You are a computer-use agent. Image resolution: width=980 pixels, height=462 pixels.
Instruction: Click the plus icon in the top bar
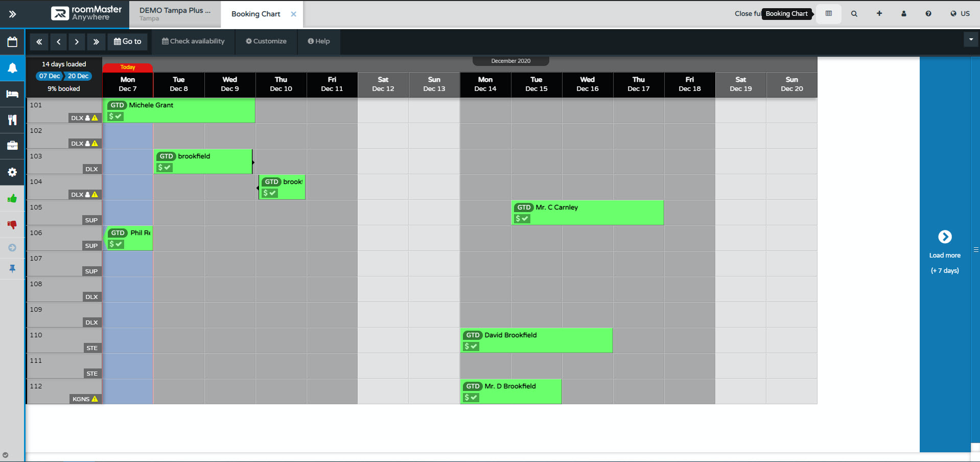pos(879,13)
